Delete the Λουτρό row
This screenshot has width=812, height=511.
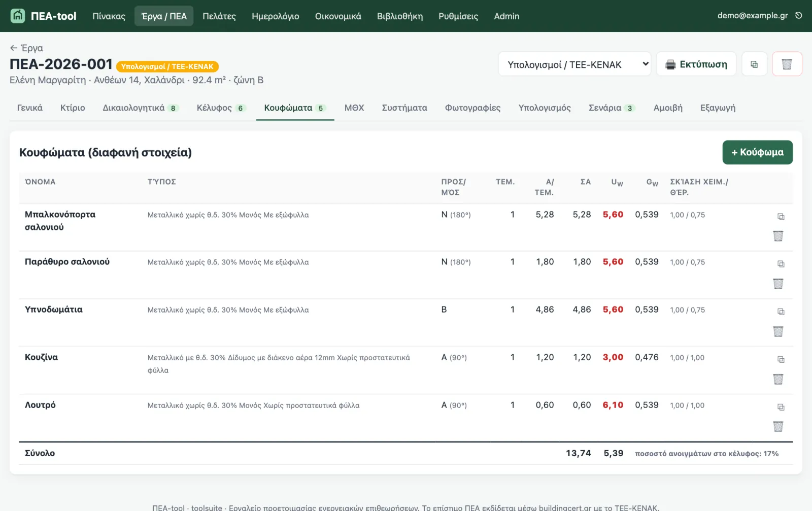[x=778, y=426]
